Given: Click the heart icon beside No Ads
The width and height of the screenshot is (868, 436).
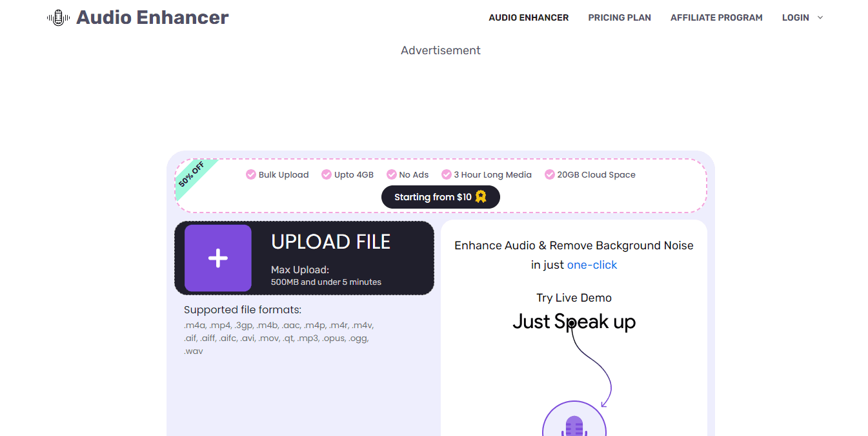Looking at the screenshot, I should pyautogui.click(x=391, y=174).
